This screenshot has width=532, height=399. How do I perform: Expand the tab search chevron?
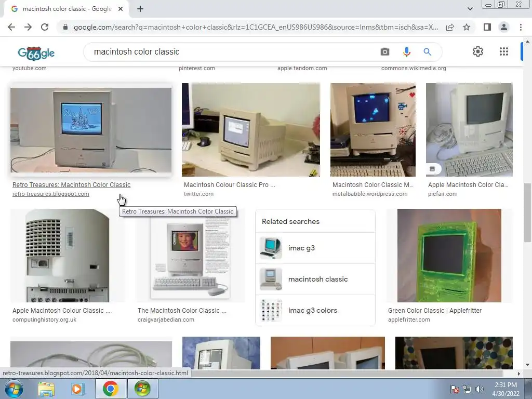(470, 9)
